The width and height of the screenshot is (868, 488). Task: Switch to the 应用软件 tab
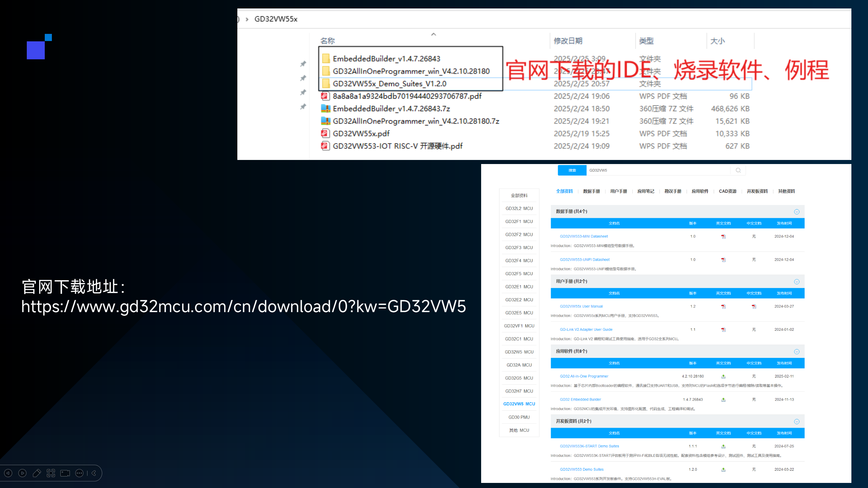tap(700, 191)
